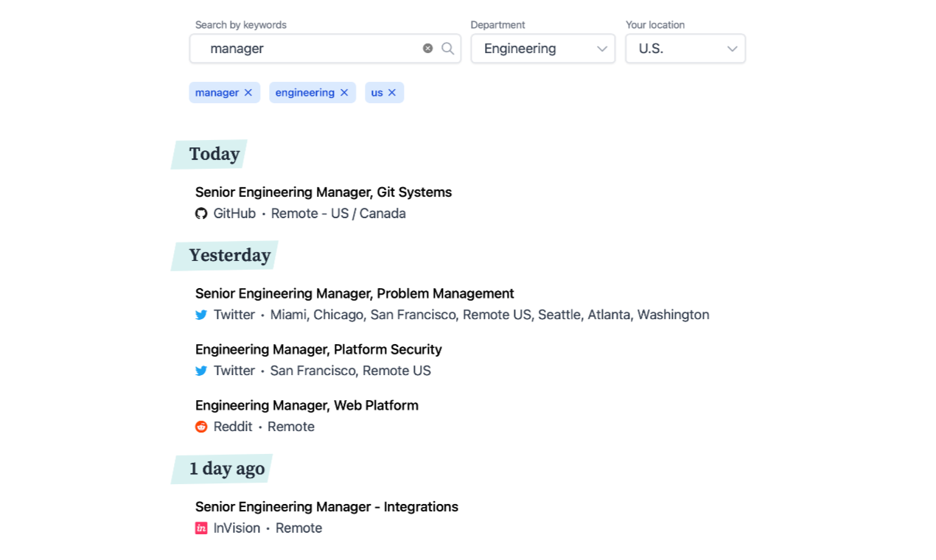Click the Twitter bird icon beside Problem Management
This screenshot has height=560, width=936.
tap(201, 315)
